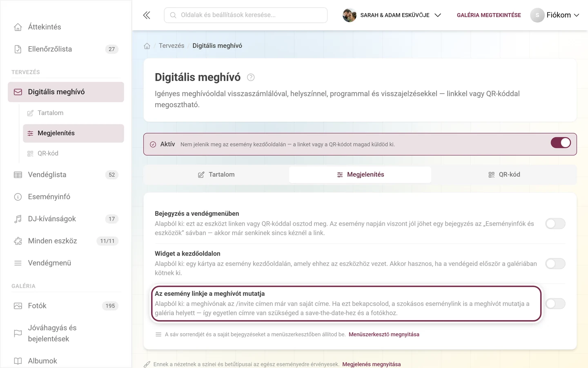
Task: Click the Vendéglista table icon
Action: [x=18, y=175]
